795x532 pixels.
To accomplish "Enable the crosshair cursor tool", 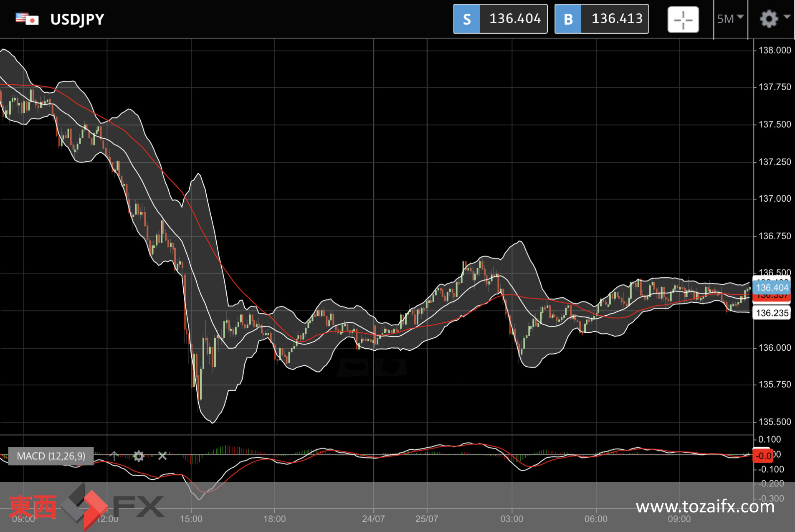I will (683, 20).
